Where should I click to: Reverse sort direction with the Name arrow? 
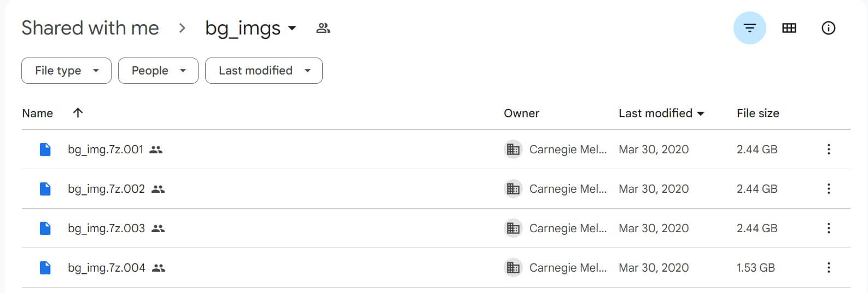78,113
